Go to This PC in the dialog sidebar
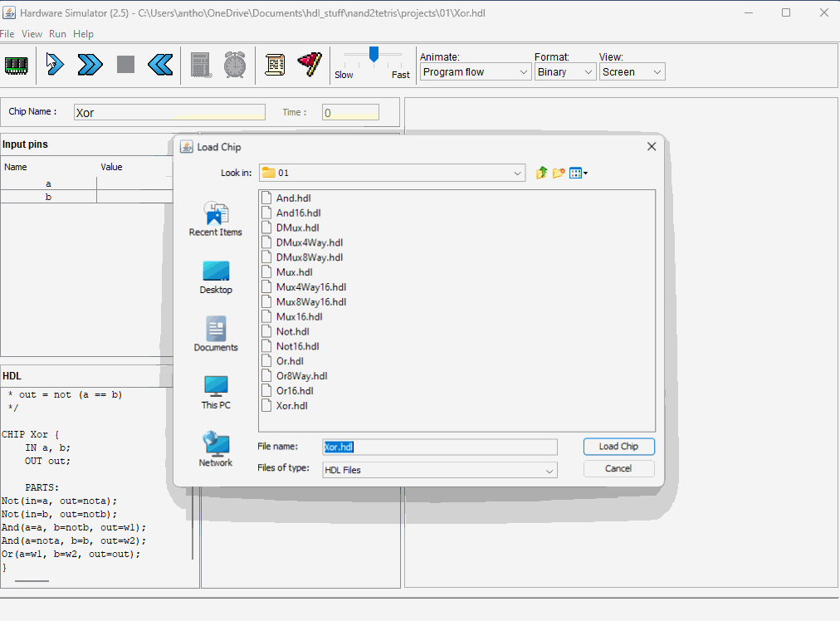Image resolution: width=840 pixels, height=621 pixels. click(x=216, y=393)
